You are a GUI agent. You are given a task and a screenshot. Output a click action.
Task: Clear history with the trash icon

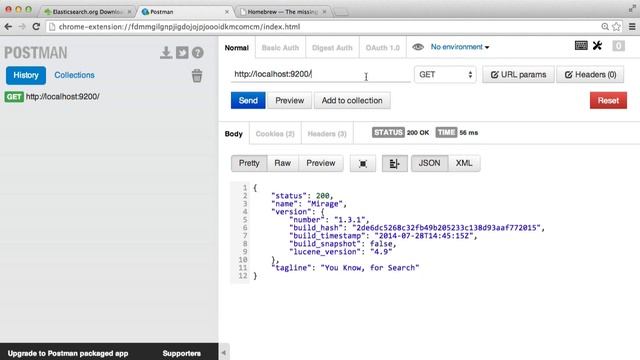(x=197, y=76)
